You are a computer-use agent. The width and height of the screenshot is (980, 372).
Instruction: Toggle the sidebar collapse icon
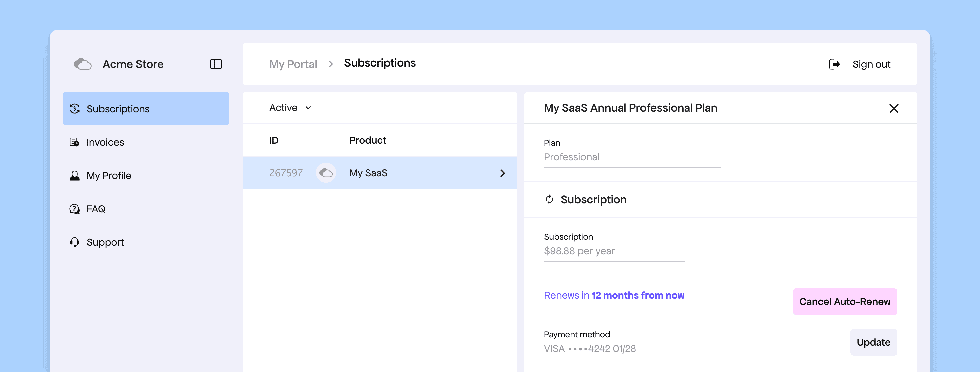coord(216,64)
